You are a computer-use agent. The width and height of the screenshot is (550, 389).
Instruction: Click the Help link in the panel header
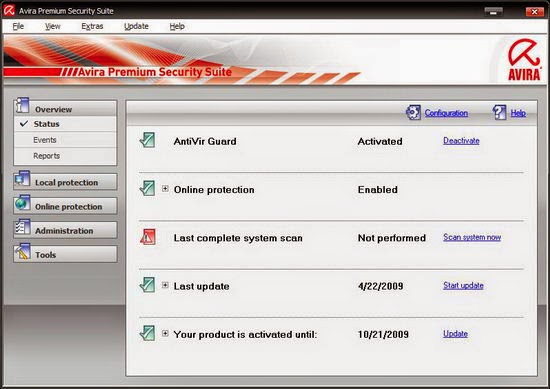(518, 113)
